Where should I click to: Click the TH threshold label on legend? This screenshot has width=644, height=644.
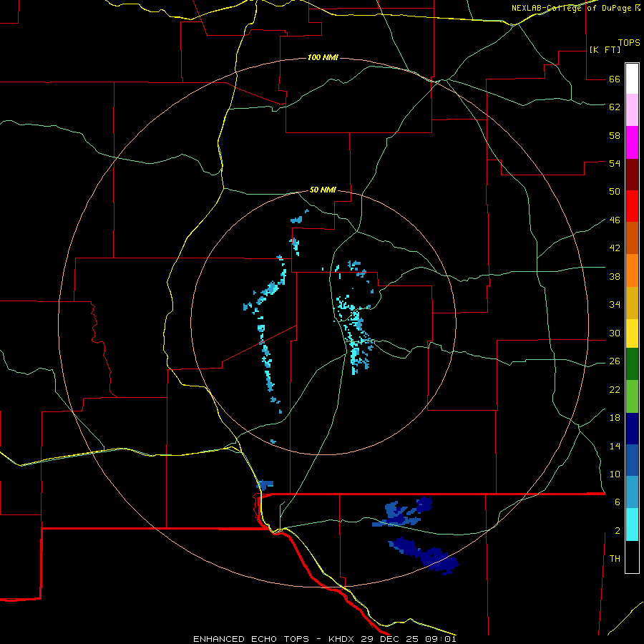click(x=615, y=559)
